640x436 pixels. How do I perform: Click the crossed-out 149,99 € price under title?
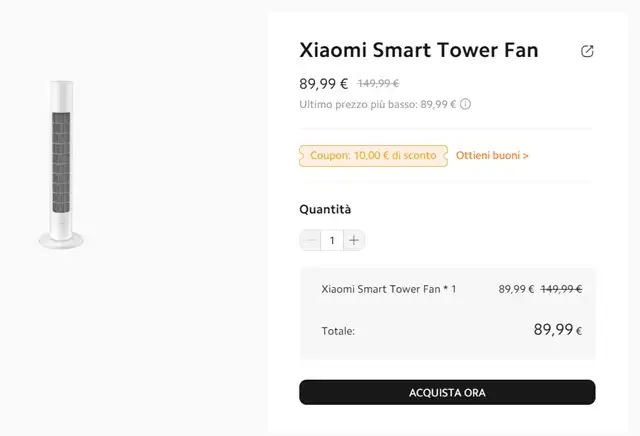pyautogui.click(x=378, y=85)
